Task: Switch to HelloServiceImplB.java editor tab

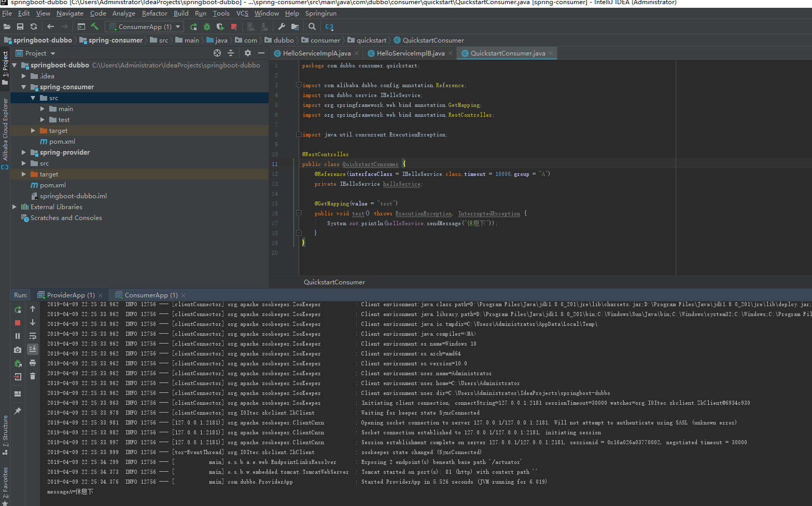Action: pos(410,53)
